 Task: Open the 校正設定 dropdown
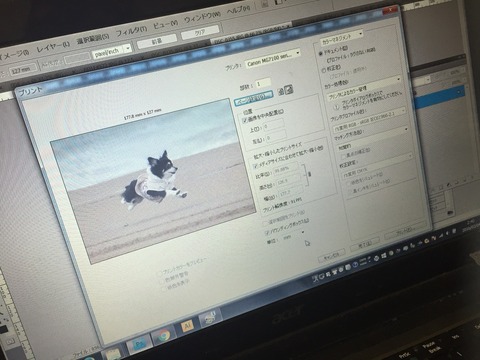[377, 166]
